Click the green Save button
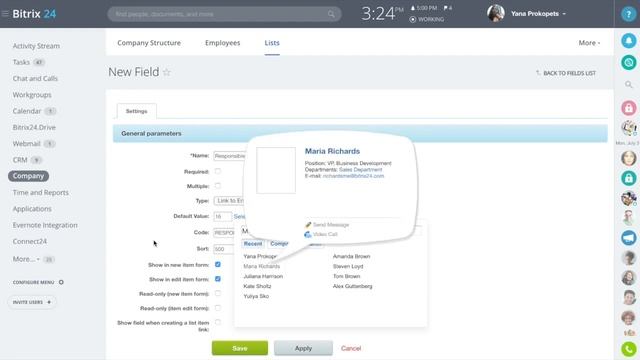The height and width of the screenshot is (360, 640). [240, 348]
